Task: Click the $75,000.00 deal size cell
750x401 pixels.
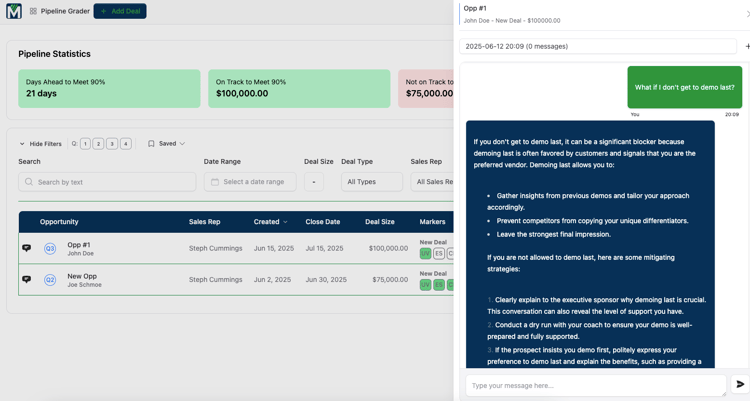Action: [390, 279]
